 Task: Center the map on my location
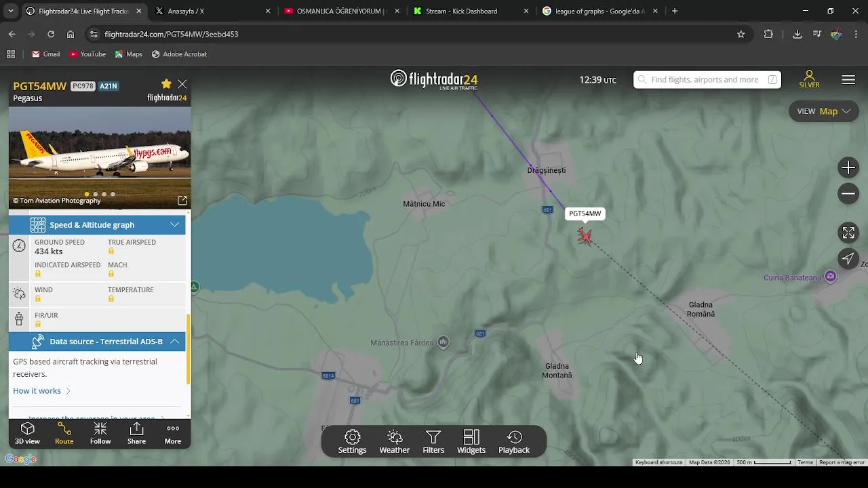click(848, 258)
